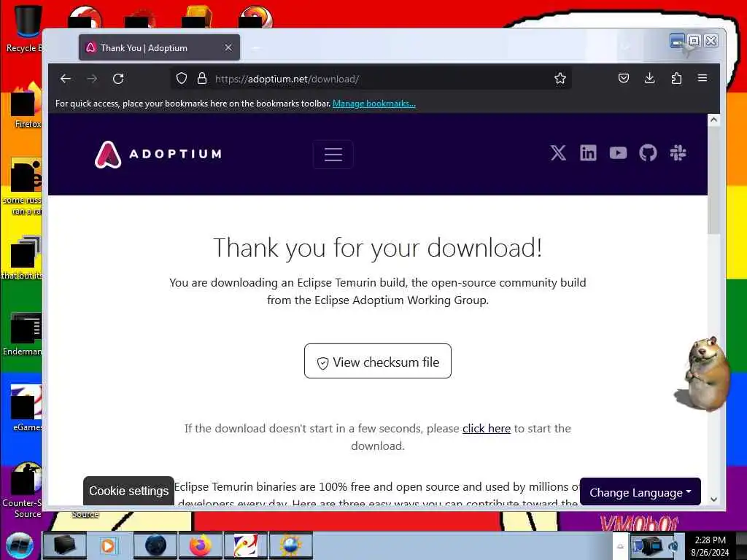
Task: Click View checksum file button
Action: (x=378, y=362)
